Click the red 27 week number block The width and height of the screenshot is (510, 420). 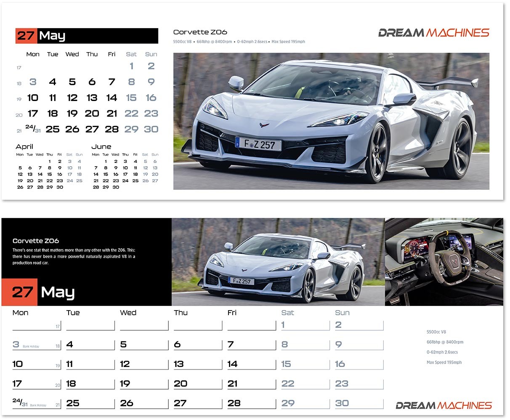click(26, 36)
